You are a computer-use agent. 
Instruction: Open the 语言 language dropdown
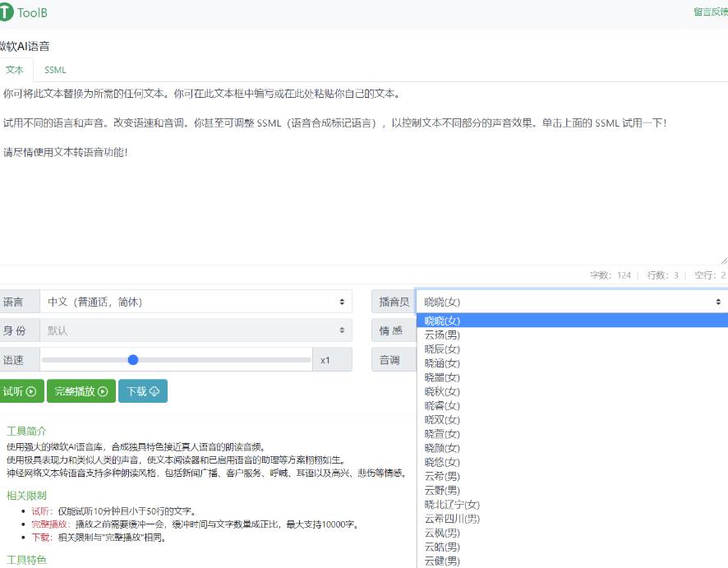pos(197,302)
